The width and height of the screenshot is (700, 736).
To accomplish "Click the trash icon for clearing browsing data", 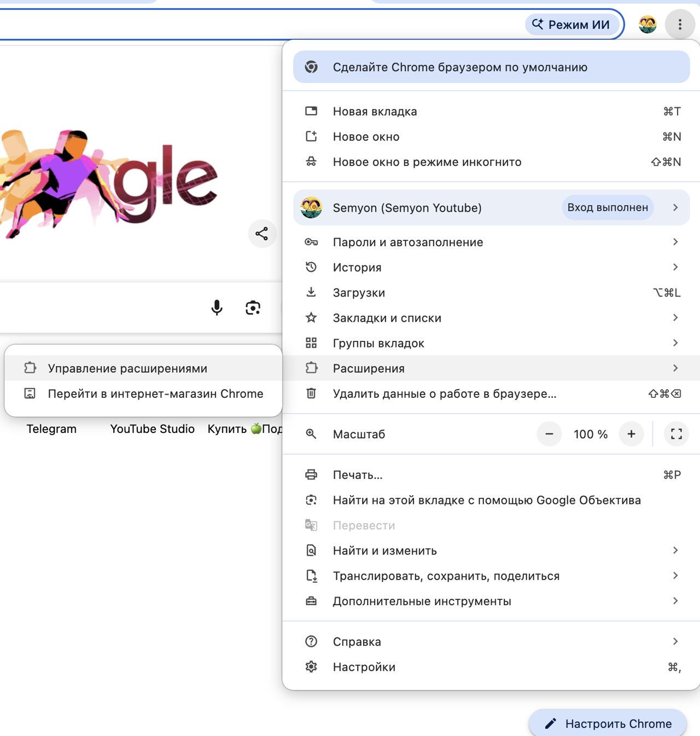I will tap(311, 393).
